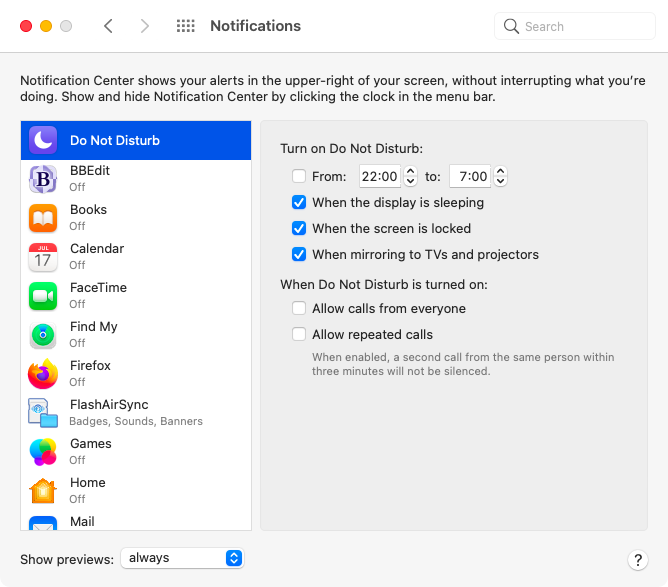Enable the From scheduled time checkbox

[299, 177]
